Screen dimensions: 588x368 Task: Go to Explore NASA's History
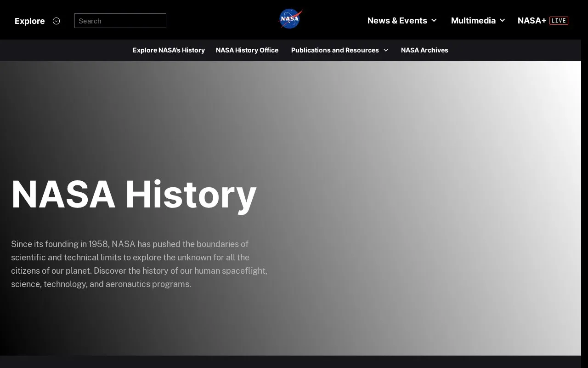(x=169, y=50)
